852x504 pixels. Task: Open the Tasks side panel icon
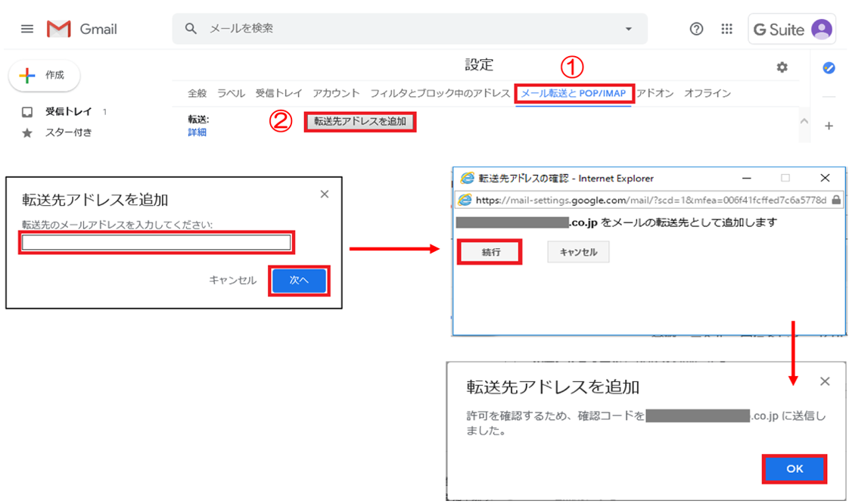point(829,68)
